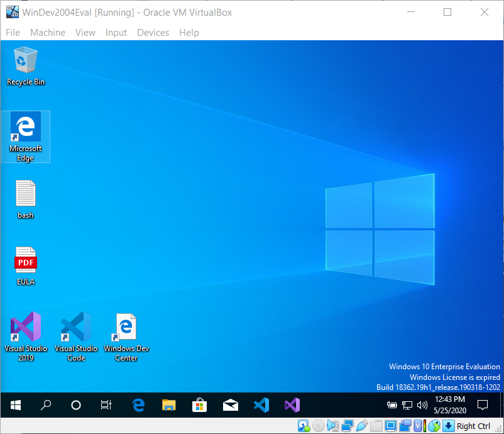Select the Visual Studio 2019 desktop shortcut
Screen dimensions: 504x434
tap(26, 337)
